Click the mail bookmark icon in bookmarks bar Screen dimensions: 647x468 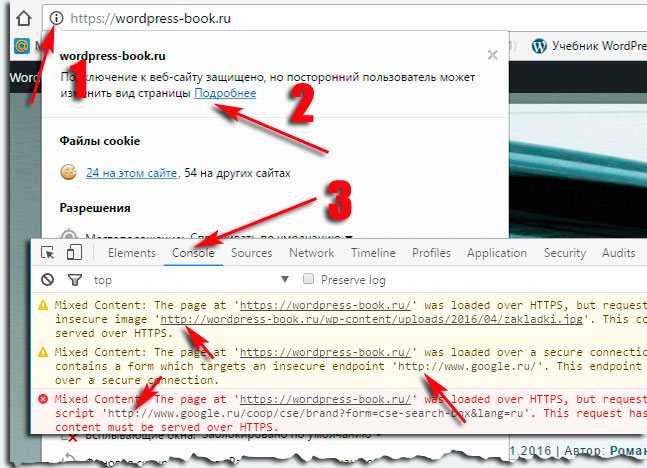[22, 45]
